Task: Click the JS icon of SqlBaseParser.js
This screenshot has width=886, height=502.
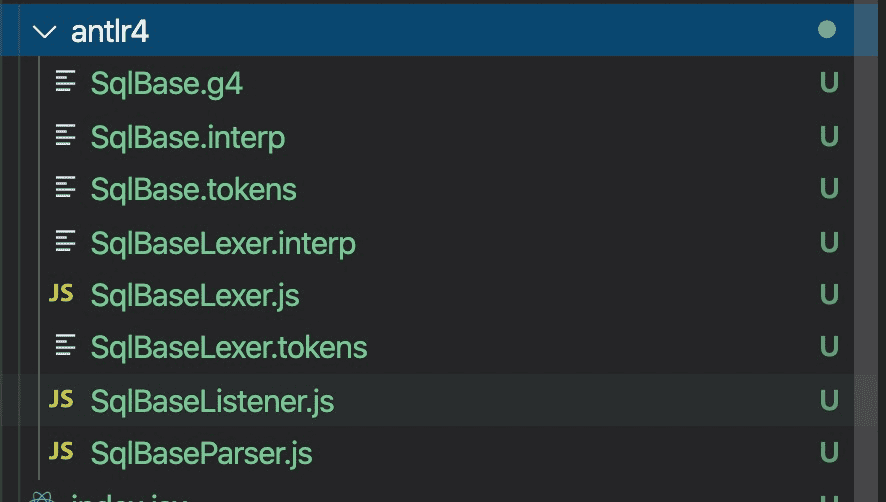Action: [x=62, y=454]
